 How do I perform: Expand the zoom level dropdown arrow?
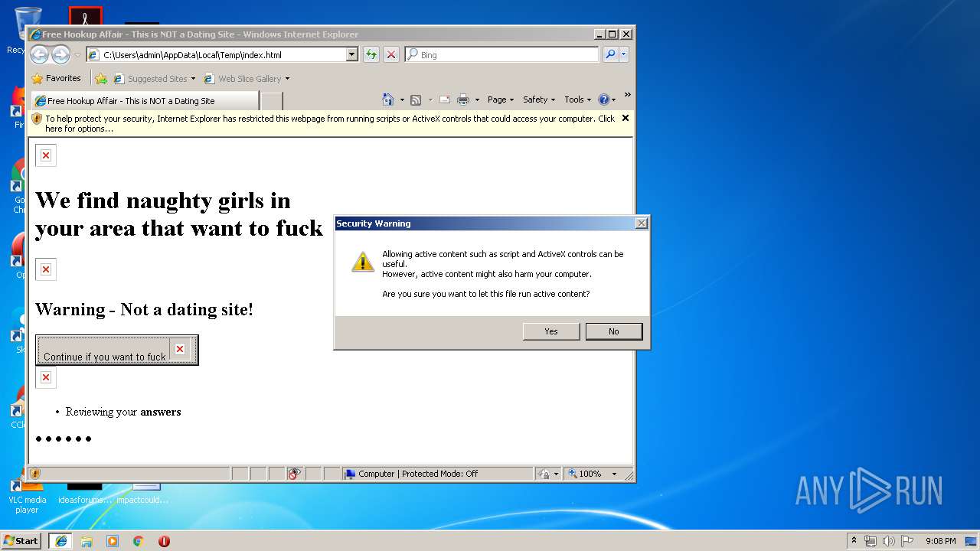[x=614, y=474]
